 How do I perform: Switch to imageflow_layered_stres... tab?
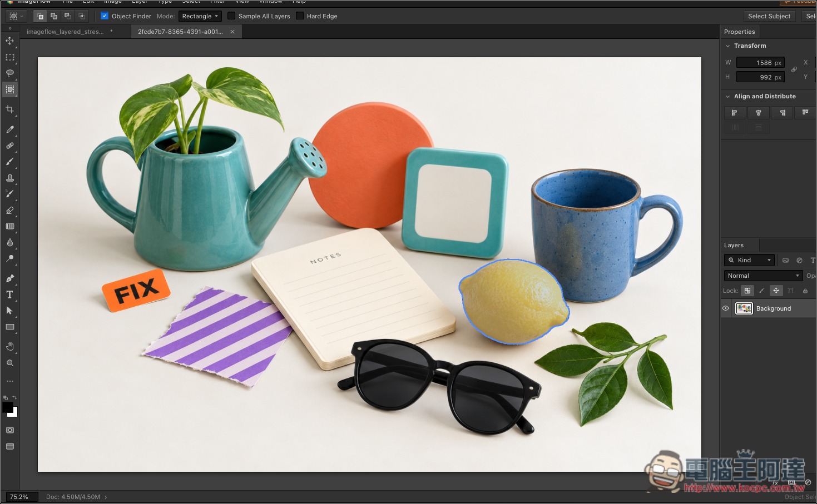click(65, 32)
